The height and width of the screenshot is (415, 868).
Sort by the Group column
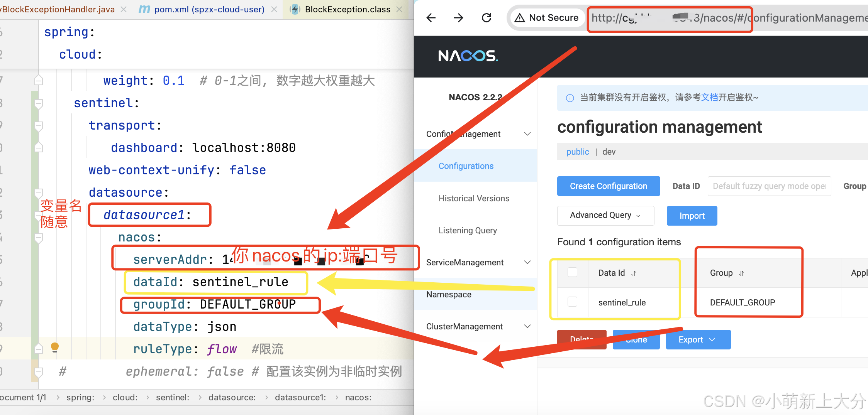(741, 273)
